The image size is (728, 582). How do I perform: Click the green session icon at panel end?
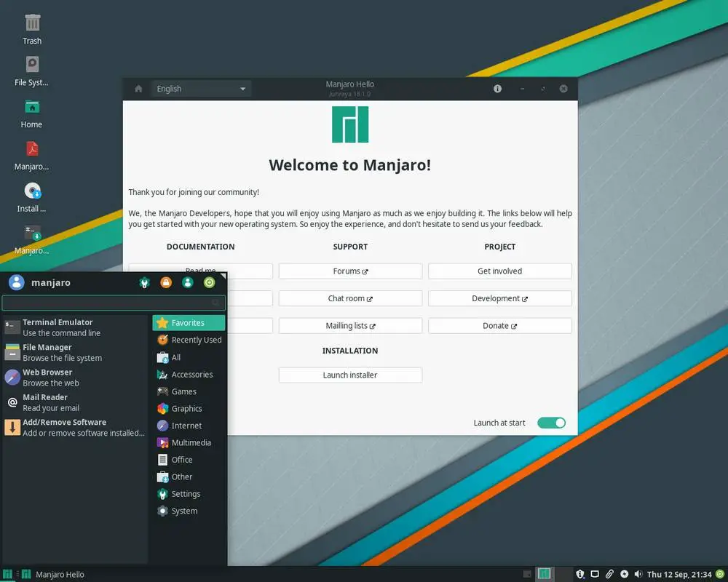(720, 574)
